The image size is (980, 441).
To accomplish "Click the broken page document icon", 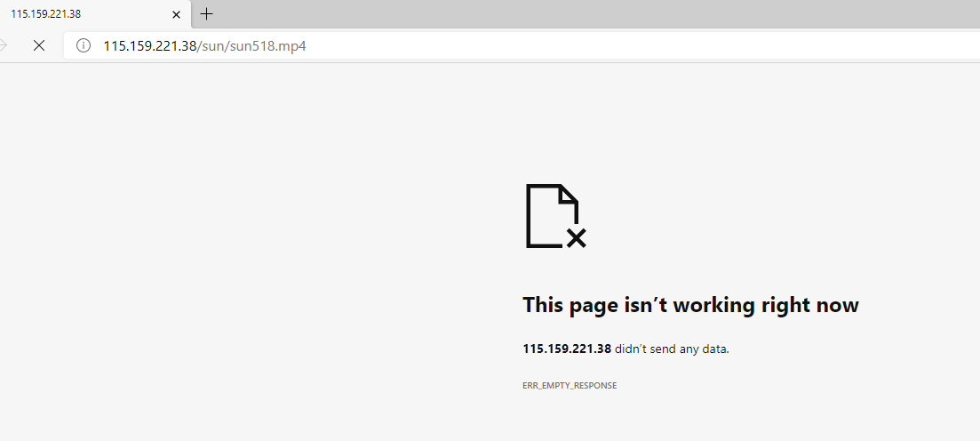I will 555,216.
